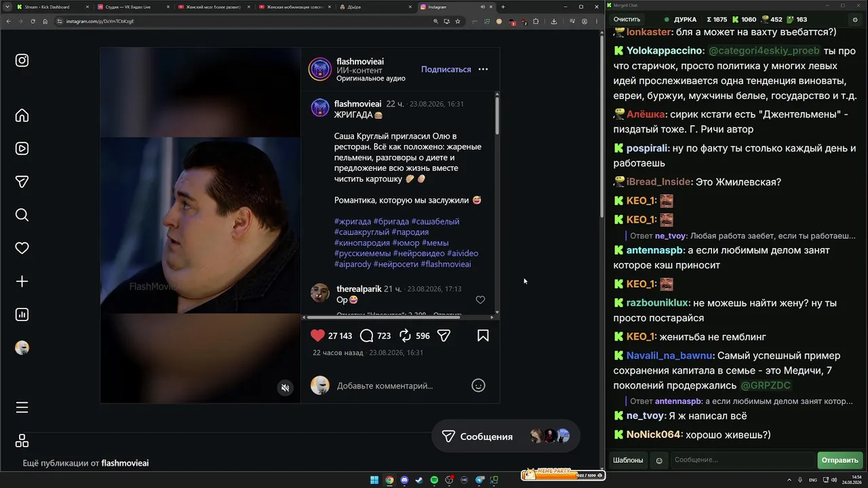
Task: Open post options three-dots menu
Action: pos(483,69)
